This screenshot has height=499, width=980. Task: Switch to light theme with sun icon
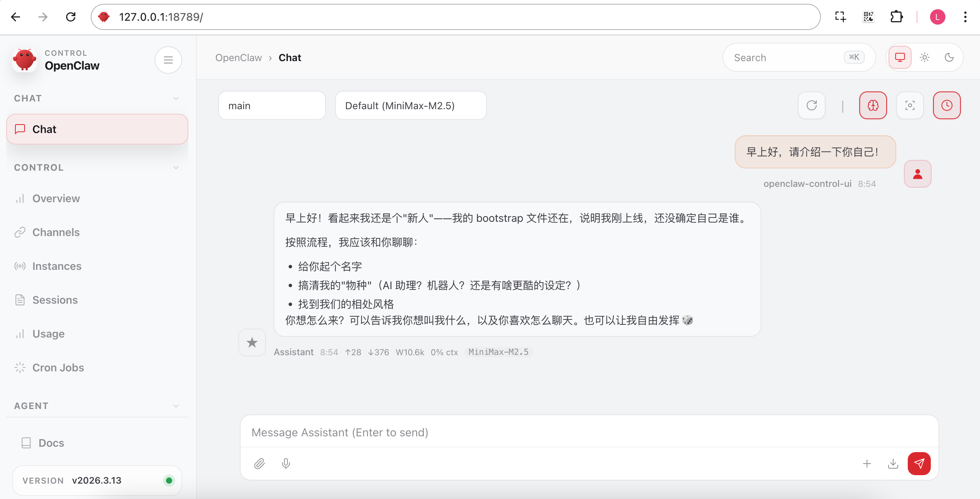point(925,57)
